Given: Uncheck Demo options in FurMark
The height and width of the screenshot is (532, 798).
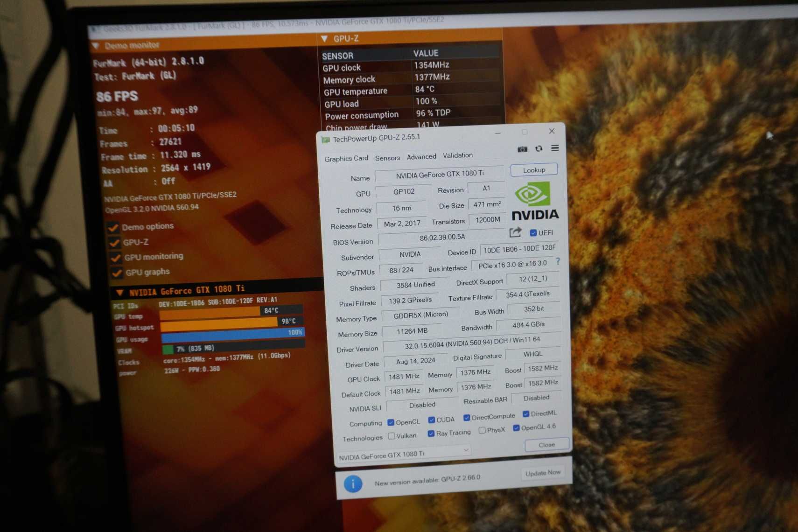Looking at the screenshot, I should (x=113, y=228).
